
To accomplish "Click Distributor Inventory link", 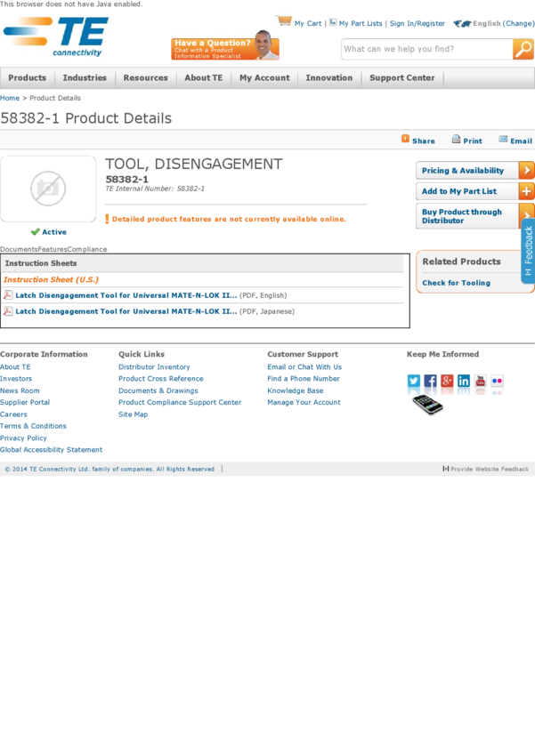I will click(x=154, y=367).
